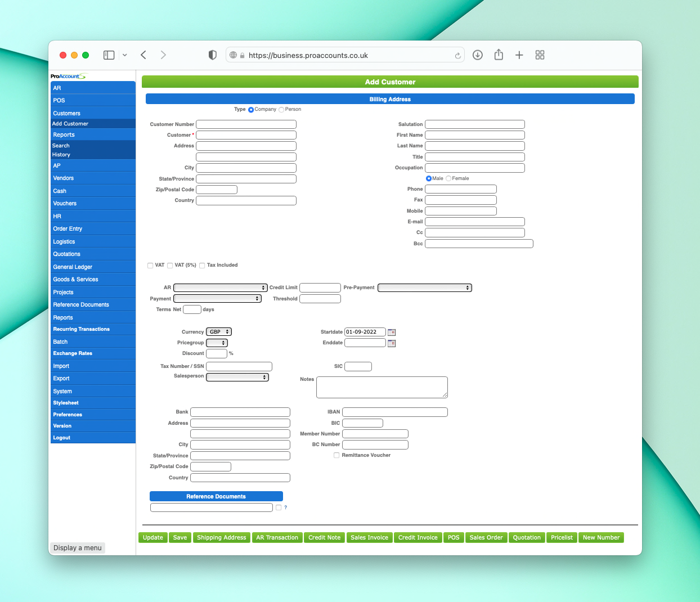Screen dimensions: 700x602
Task: Open the Shipping Address button
Action: (222, 537)
